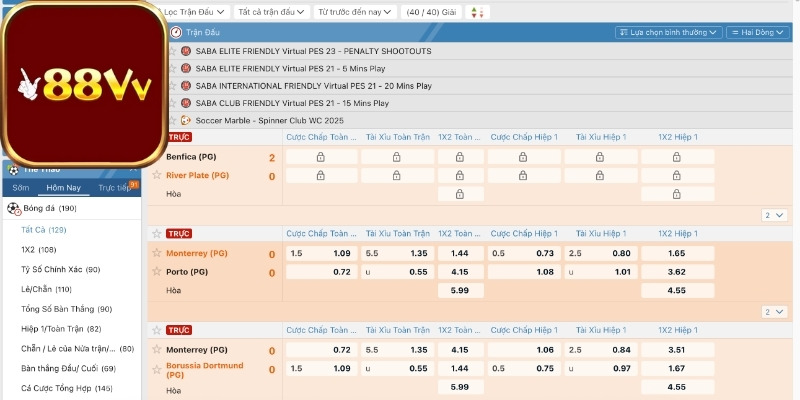Image resolution: width=800 pixels, height=400 pixels.
Task: Select Monterrey 1.65 odds in 1X2 Hiệp 1
Action: [x=677, y=253]
